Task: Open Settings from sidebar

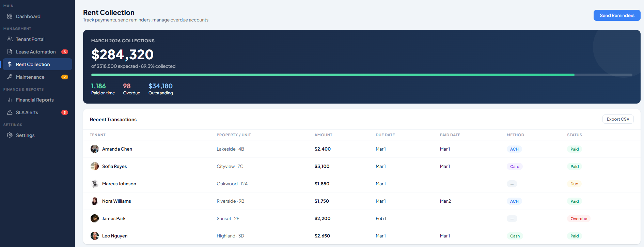Action: pyautogui.click(x=37, y=135)
